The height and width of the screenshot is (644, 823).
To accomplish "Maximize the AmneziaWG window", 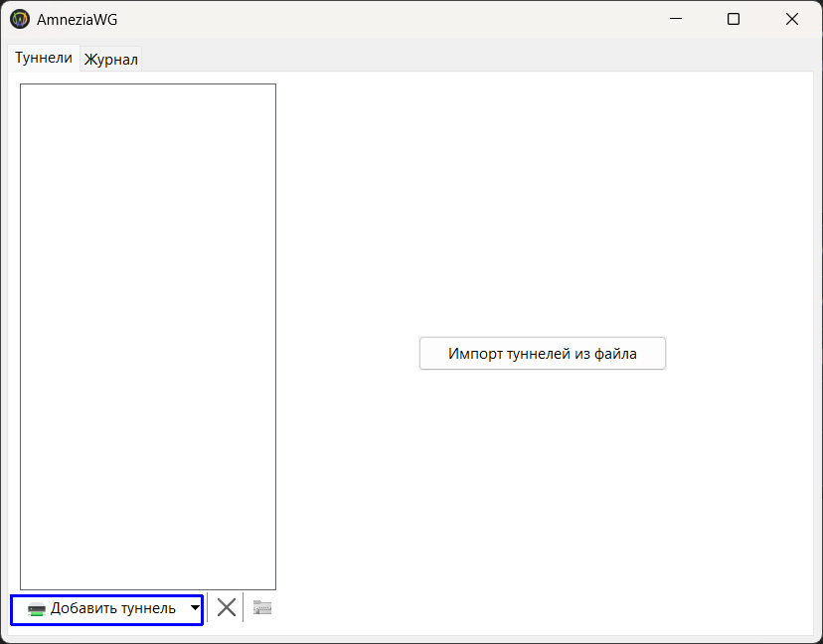I will tap(734, 20).
